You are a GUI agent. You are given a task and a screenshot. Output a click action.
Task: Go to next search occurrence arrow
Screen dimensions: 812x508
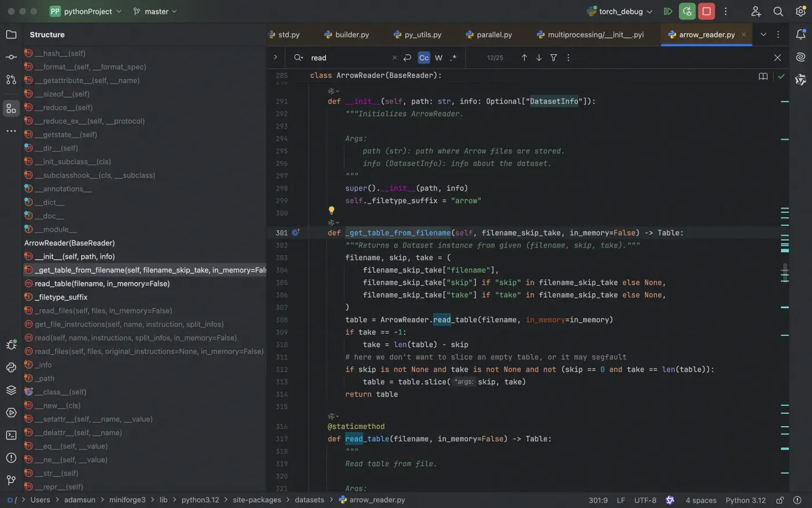point(539,57)
